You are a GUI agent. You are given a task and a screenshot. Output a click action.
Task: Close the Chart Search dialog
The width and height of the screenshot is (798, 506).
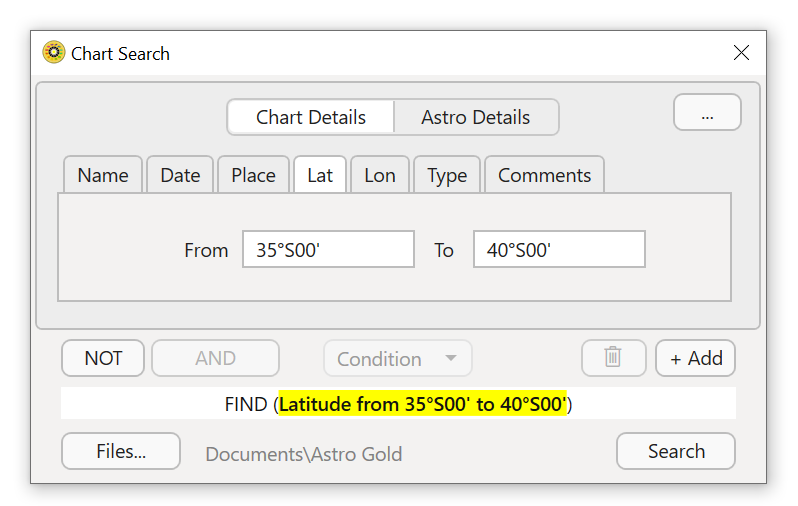[x=741, y=52]
